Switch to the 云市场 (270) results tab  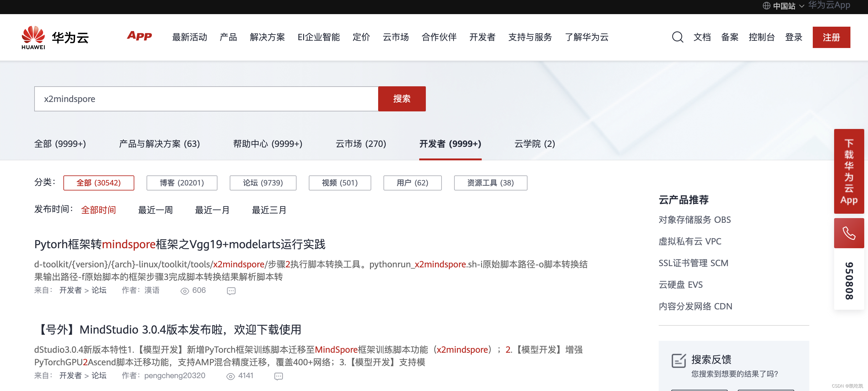click(x=361, y=144)
